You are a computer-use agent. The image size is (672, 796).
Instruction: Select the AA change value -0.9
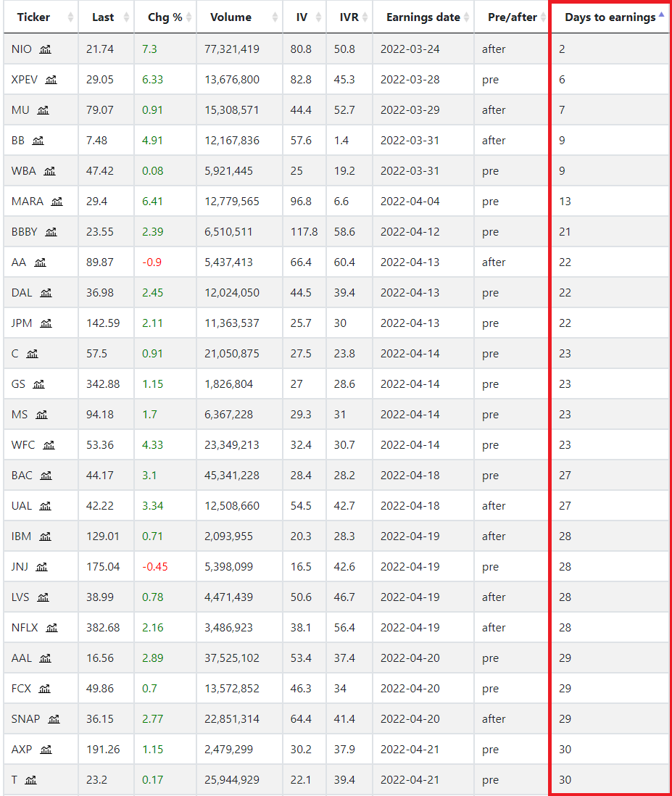[x=152, y=262]
